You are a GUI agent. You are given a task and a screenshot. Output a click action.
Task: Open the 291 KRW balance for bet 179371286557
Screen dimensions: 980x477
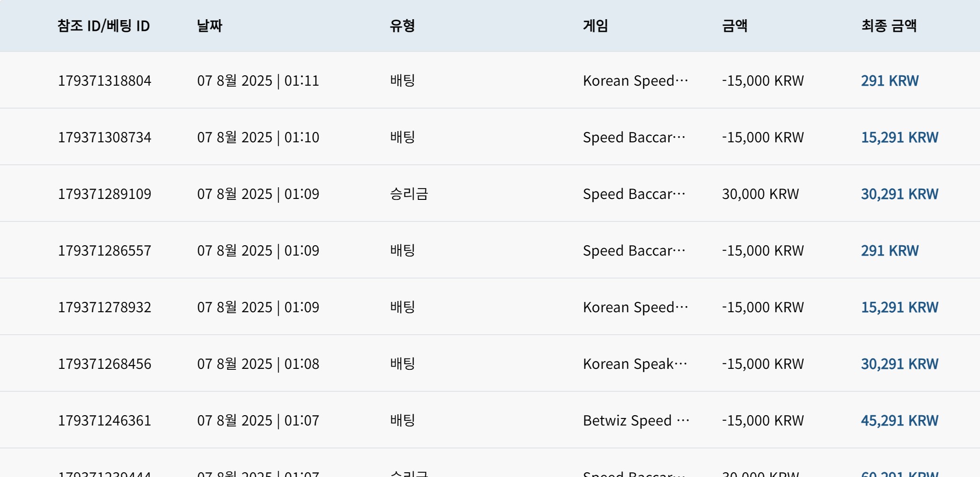[x=890, y=250]
